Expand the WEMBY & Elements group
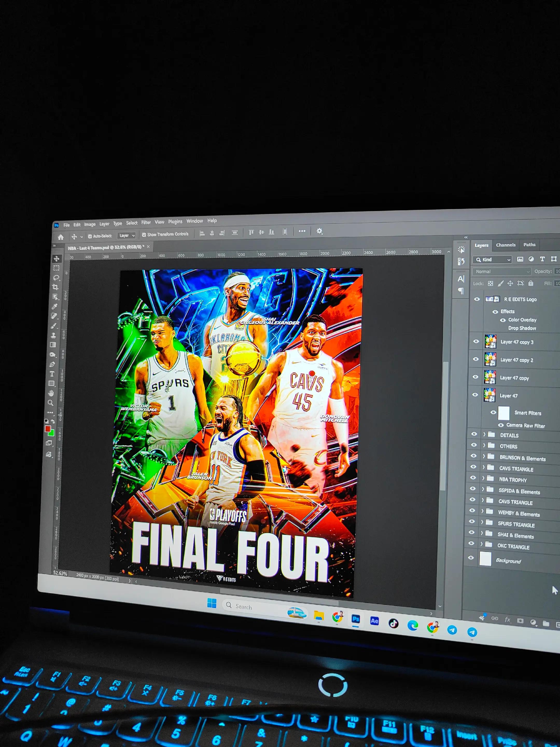This screenshot has width=560, height=747. click(x=482, y=511)
